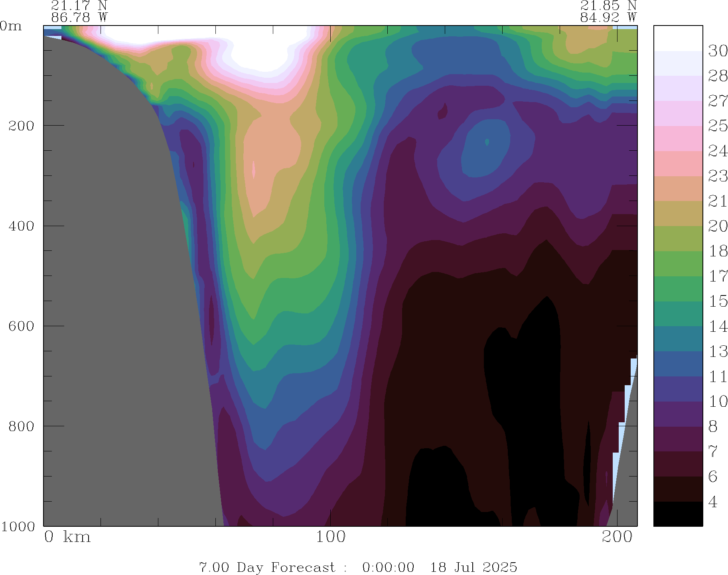Click the 0m depth label
The image size is (728, 575).
pos(11,26)
